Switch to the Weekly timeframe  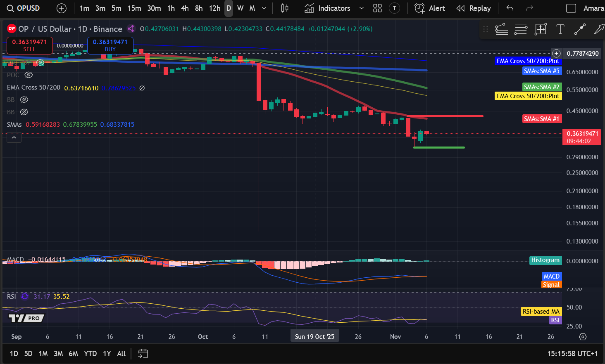point(240,8)
